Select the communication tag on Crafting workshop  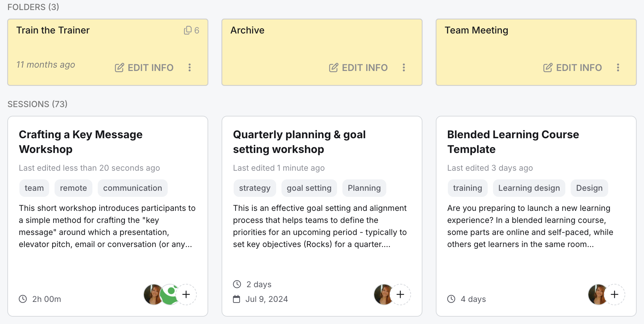point(132,188)
